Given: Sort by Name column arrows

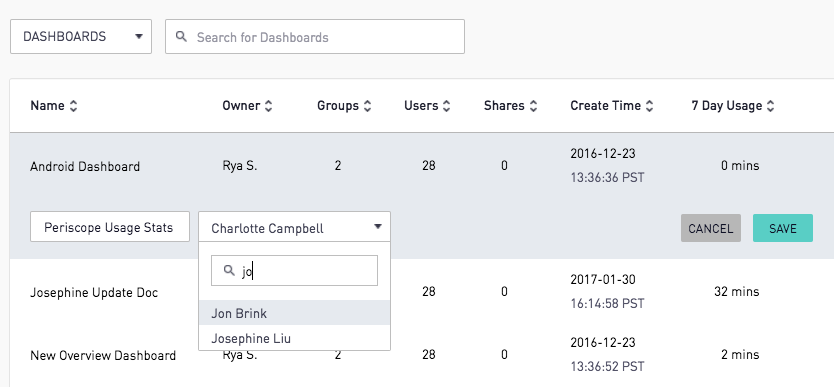Looking at the screenshot, I should coord(73,106).
